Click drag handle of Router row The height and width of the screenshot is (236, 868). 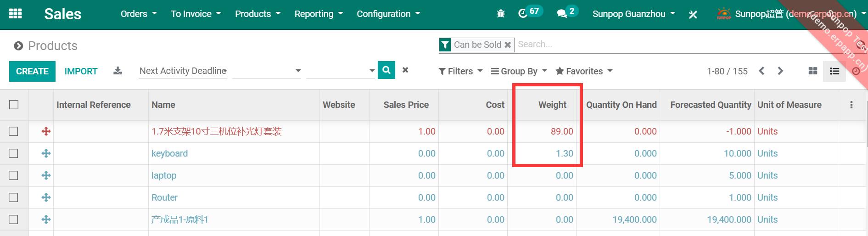click(x=46, y=197)
